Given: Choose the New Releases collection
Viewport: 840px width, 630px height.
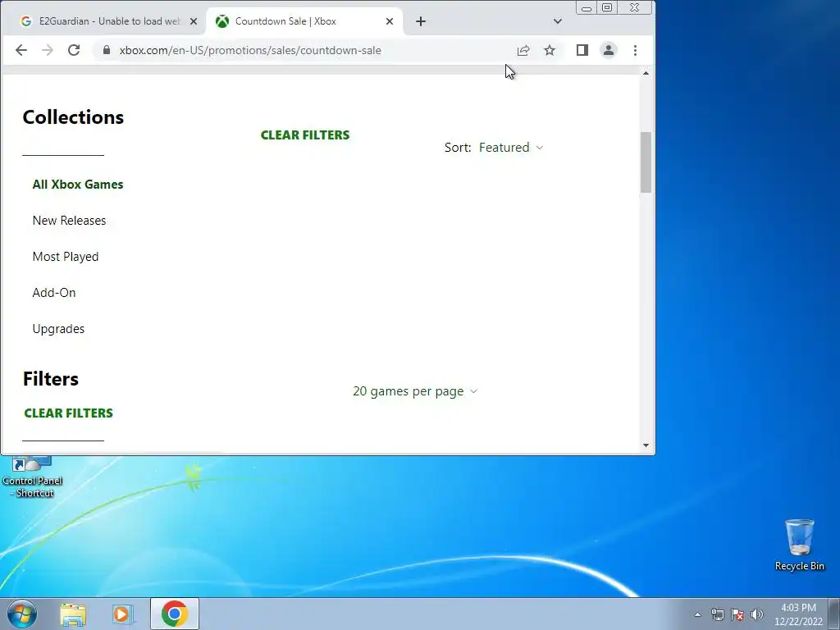Looking at the screenshot, I should (x=69, y=221).
